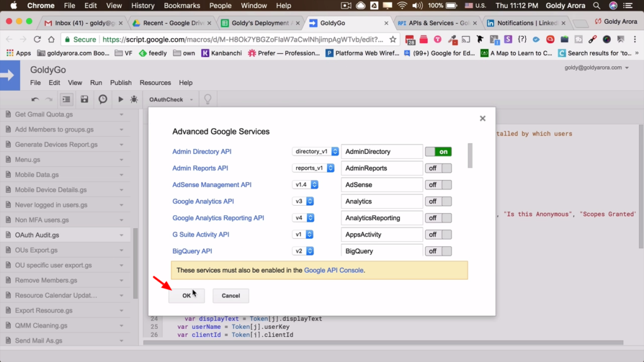Screen dimensions: 644x362
Task: Open directory_v1 version dropdown
Action: click(x=315, y=152)
